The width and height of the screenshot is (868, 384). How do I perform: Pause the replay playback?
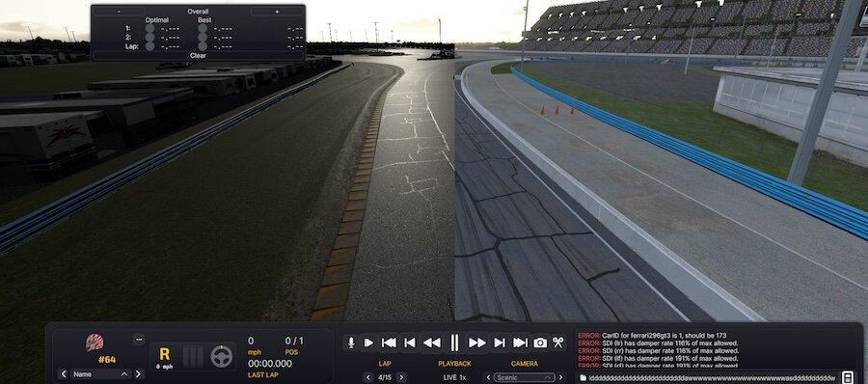click(454, 343)
